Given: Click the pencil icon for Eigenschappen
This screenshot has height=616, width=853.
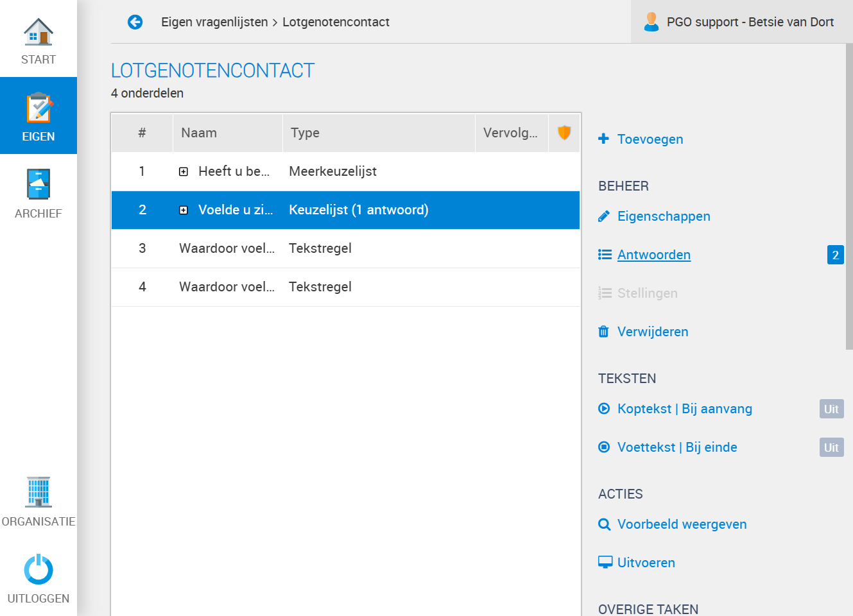Looking at the screenshot, I should coord(603,216).
